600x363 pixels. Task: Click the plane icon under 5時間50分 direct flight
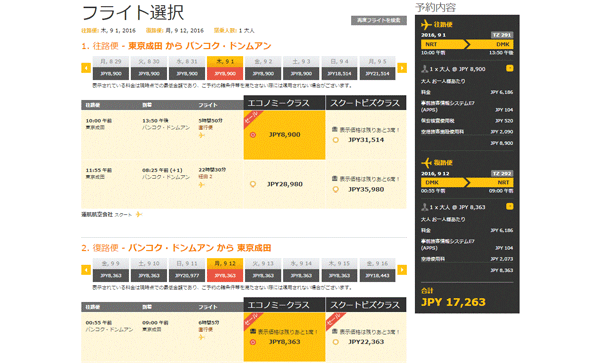pos(202,135)
